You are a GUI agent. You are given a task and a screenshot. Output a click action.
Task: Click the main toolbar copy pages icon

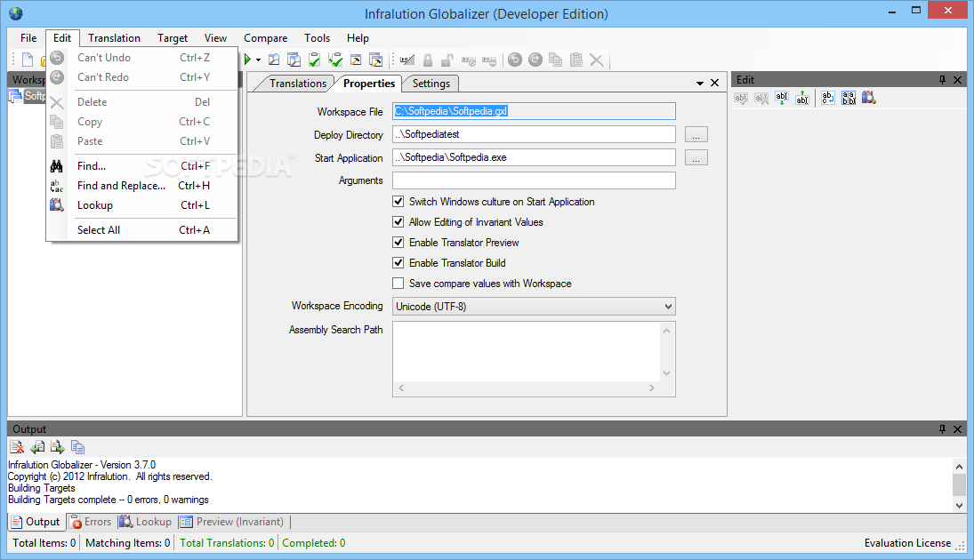click(x=555, y=60)
